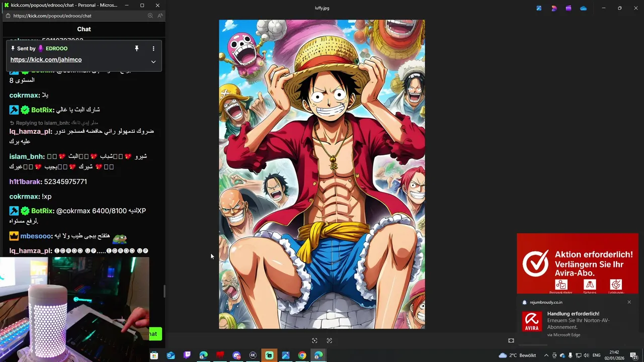This screenshot has width=644, height=362.
Task: Click the visual search icon below the image
Action: [314, 340]
